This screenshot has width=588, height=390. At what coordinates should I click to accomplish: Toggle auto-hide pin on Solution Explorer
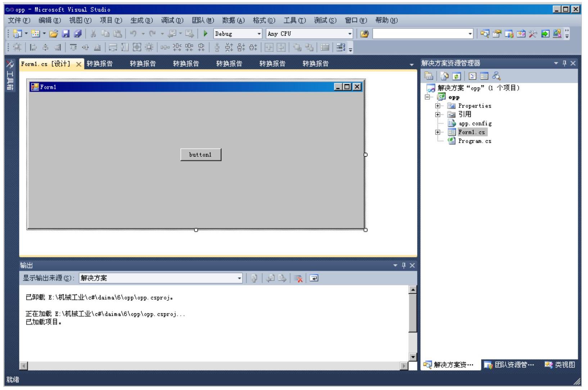[565, 63]
